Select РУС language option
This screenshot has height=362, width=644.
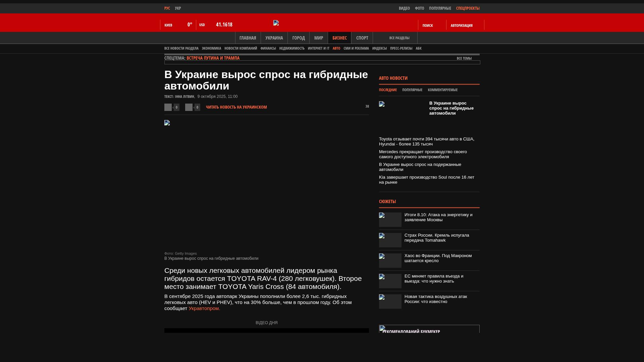(x=167, y=8)
